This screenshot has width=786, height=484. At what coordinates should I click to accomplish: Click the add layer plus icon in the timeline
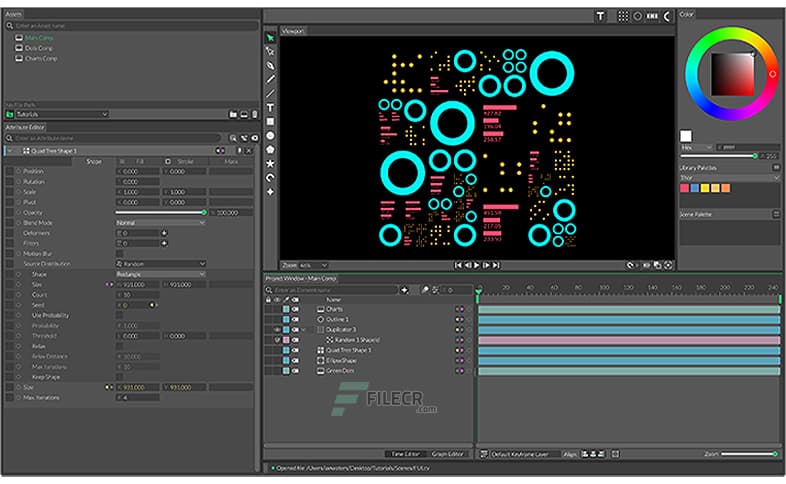point(404,289)
